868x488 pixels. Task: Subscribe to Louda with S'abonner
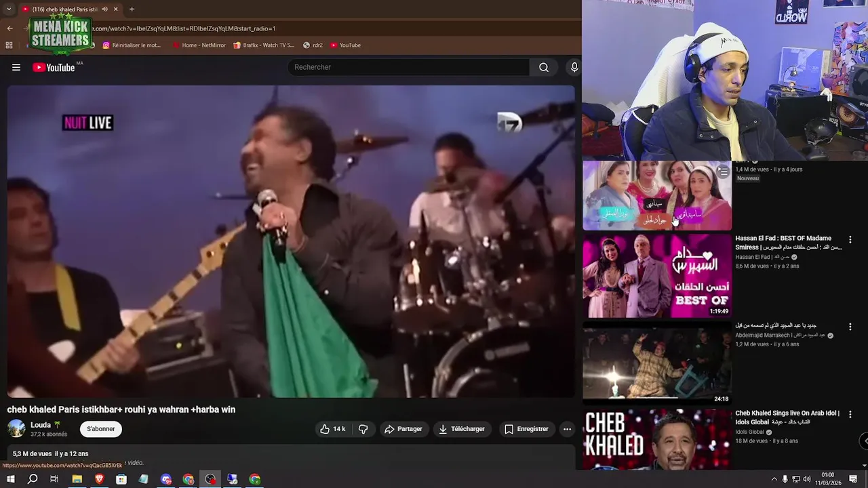pyautogui.click(x=101, y=429)
